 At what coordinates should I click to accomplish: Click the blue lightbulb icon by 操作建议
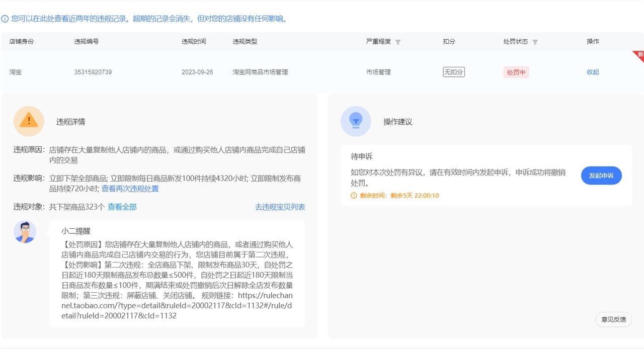[x=356, y=121]
